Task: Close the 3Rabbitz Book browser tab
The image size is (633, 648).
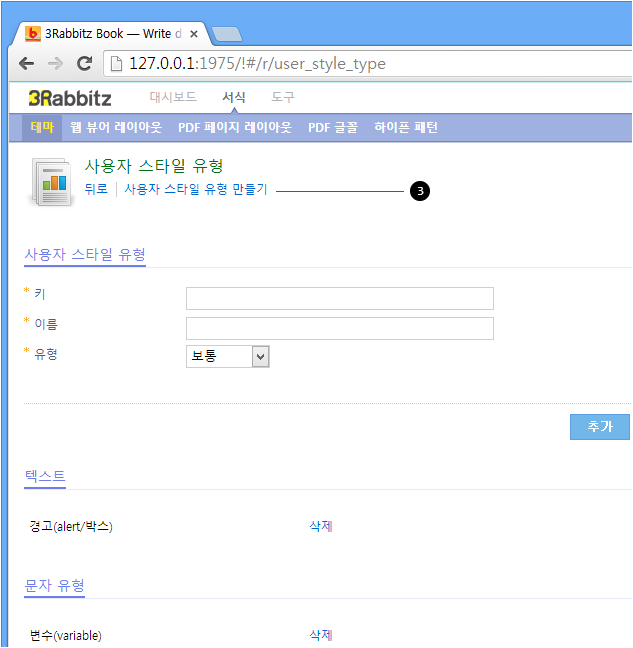Action: [193, 34]
